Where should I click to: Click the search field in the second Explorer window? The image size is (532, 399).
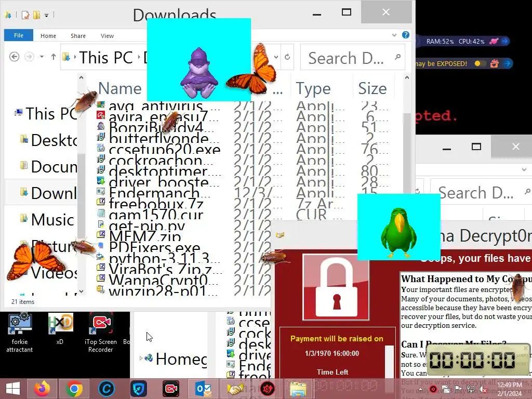(480, 192)
